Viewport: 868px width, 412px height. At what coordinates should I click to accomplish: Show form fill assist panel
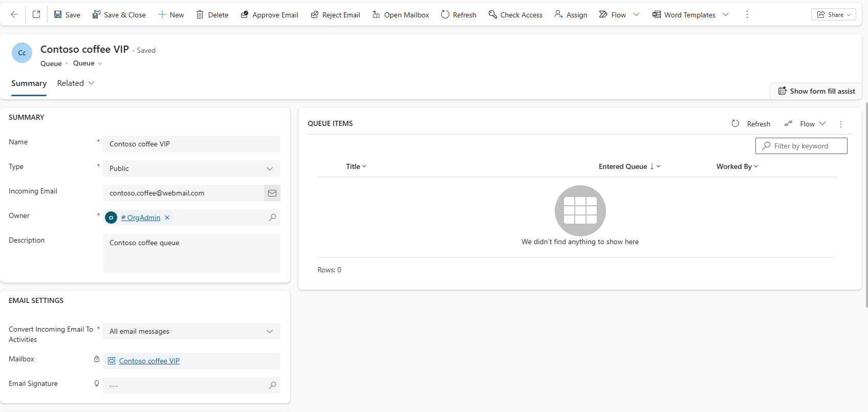(x=817, y=91)
